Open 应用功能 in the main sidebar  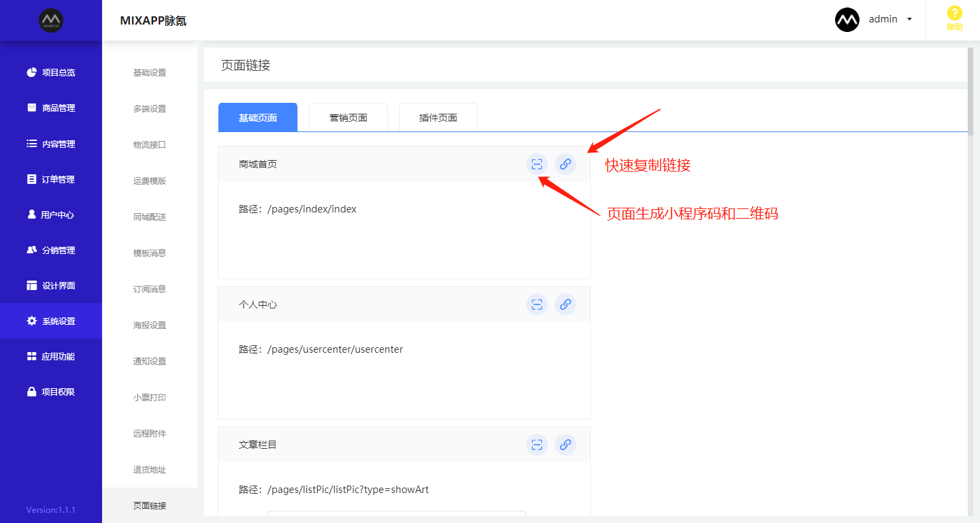[x=51, y=356]
